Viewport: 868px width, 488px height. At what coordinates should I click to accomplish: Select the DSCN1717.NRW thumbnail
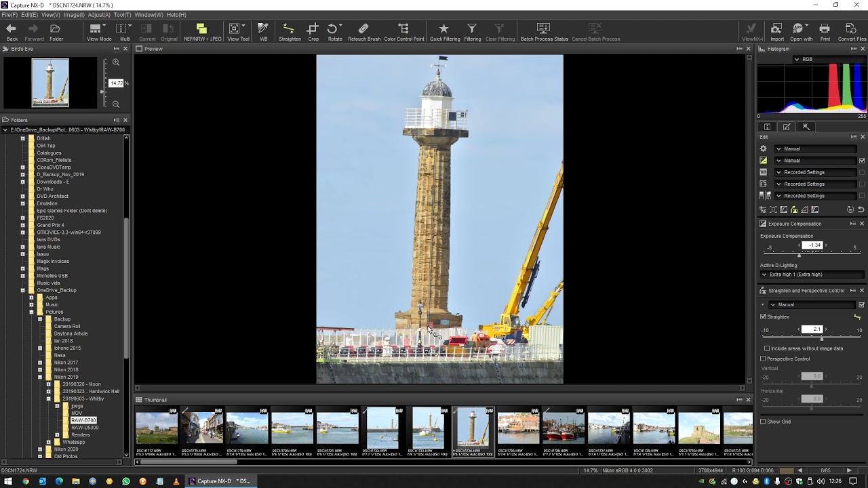[x=157, y=431]
